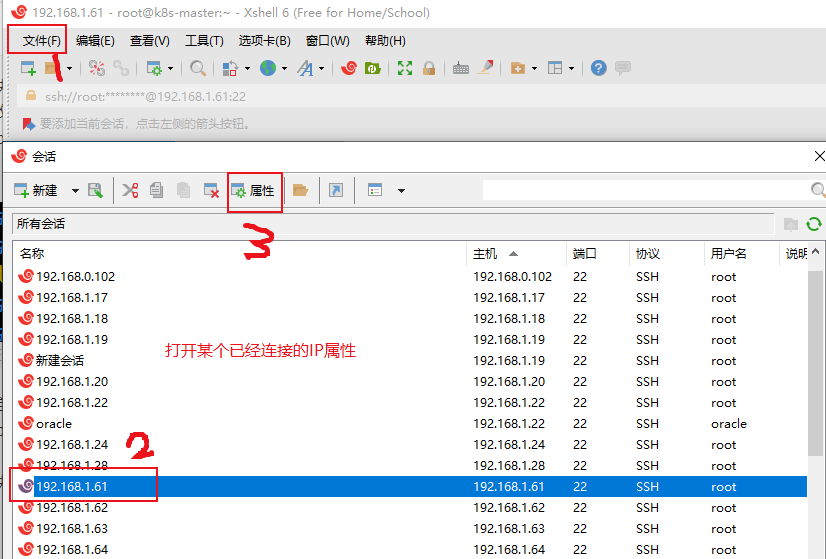Launch Xmanager via red swirl toolbar icon
Image resolution: width=826 pixels, height=559 pixels.
coord(349,68)
